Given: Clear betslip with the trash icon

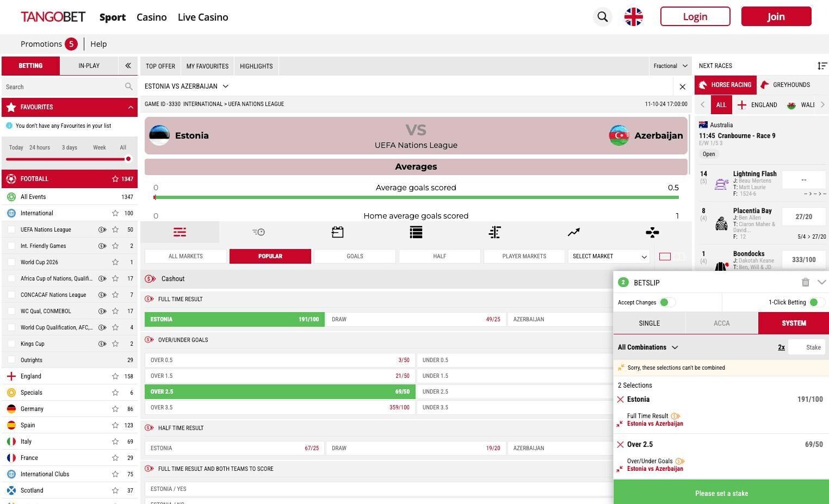Looking at the screenshot, I should point(806,282).
